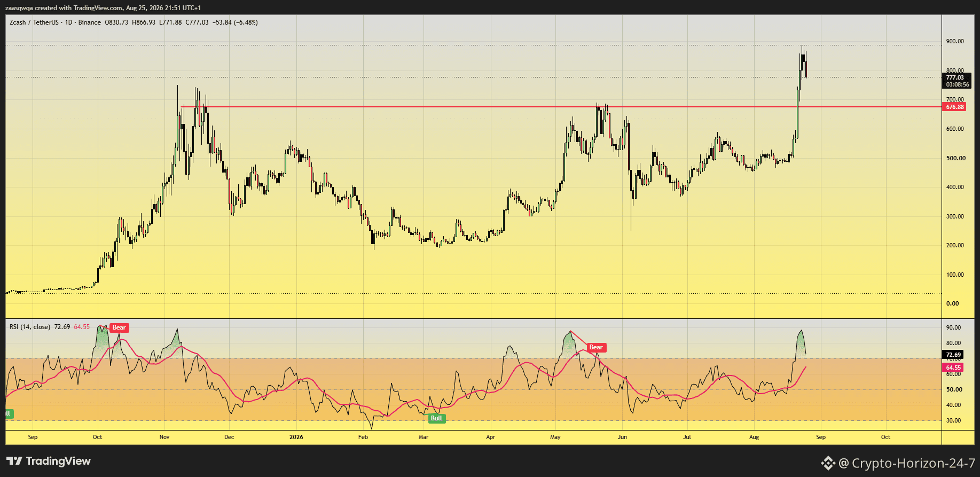
Task: Click the close value C777.03 in the legend
Action: [197, 22]
